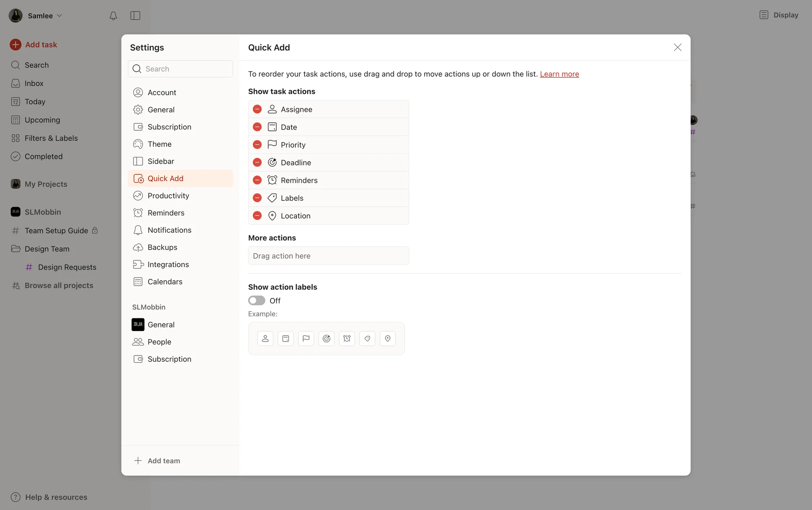Click the alarm clock icon in example
Screen dimensions: 812x510
pos(347,339)
